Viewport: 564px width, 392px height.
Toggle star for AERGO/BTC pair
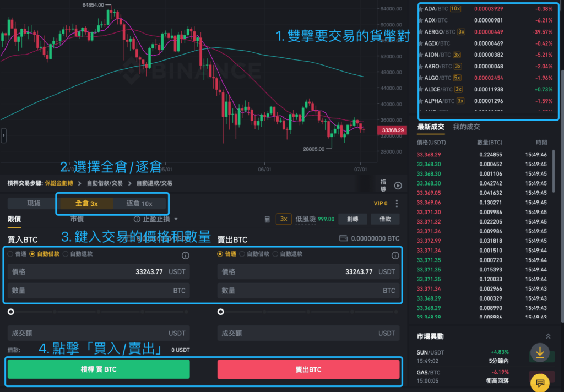[x=420, y=31]
